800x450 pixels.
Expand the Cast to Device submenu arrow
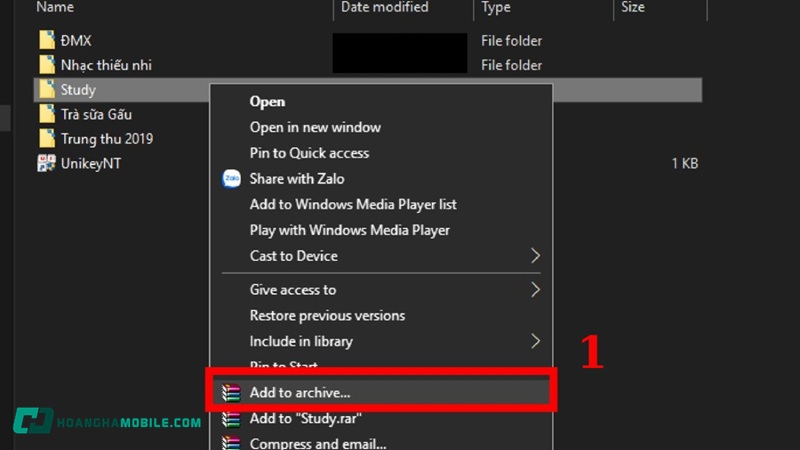pyautogui.click(x=535, y=256)
